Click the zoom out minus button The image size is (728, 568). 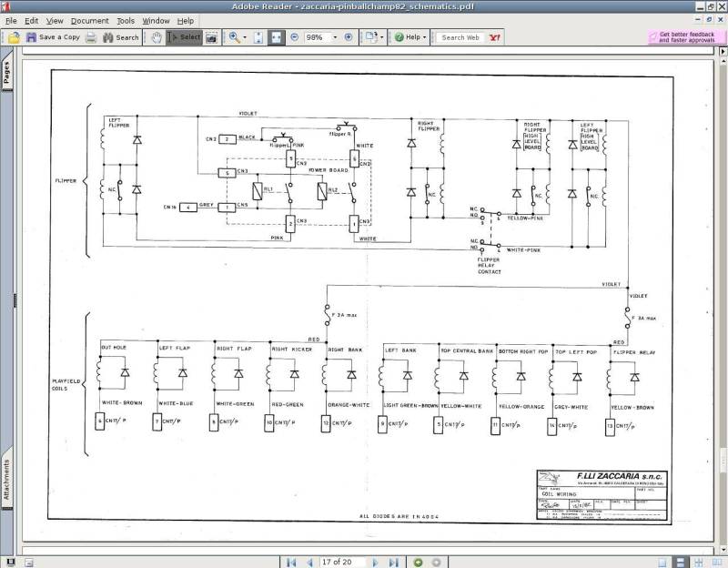[x=296, y=37]
